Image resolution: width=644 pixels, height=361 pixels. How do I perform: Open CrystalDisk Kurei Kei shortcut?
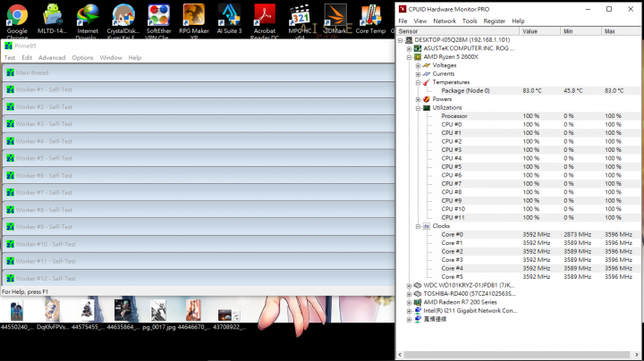[x=123, y=15]
